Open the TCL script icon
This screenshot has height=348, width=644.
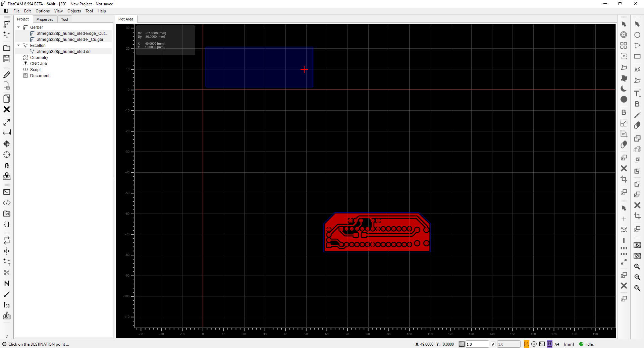[6, 214]
